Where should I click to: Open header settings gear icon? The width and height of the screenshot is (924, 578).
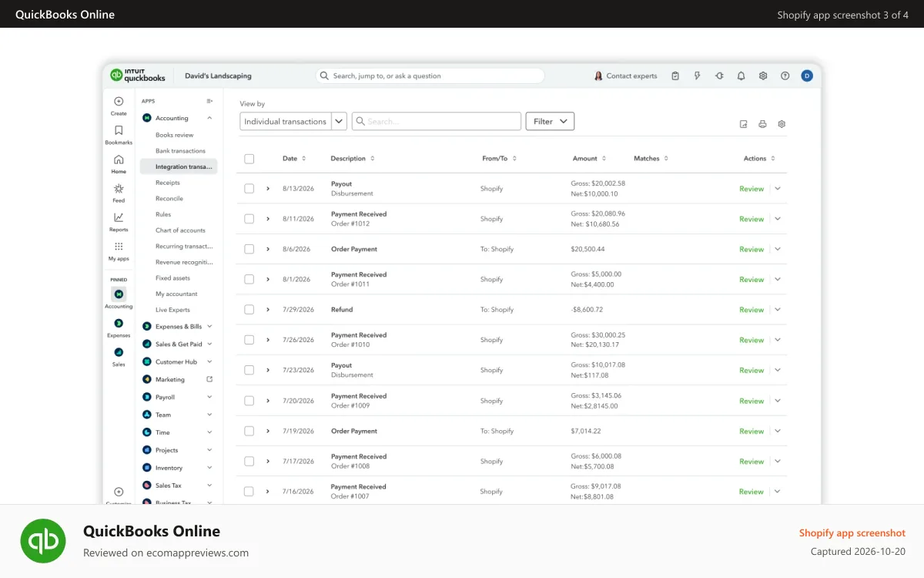[x=763, y=76]
